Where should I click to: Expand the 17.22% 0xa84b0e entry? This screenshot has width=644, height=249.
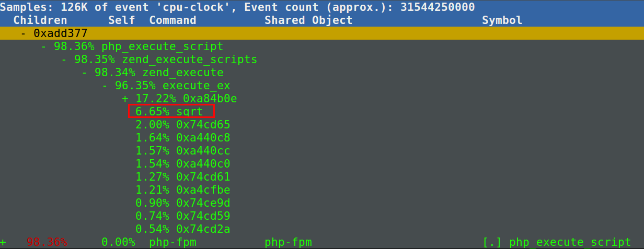[126, 99]
